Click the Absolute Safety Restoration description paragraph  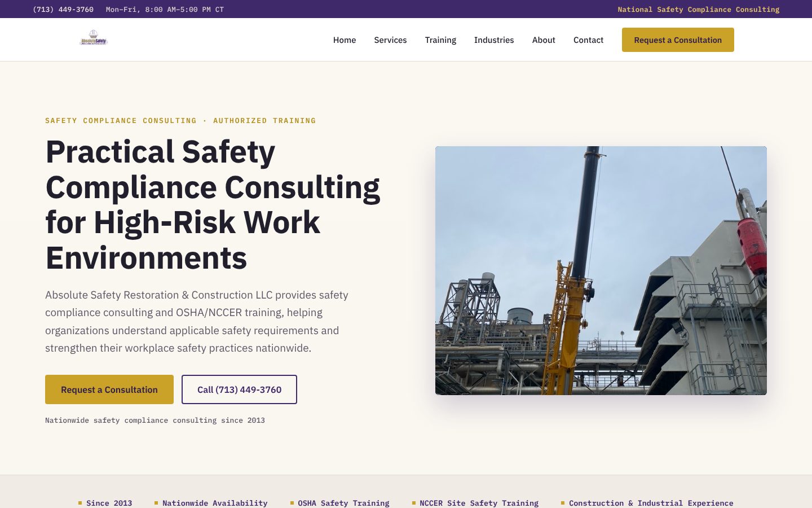(197, 321)
